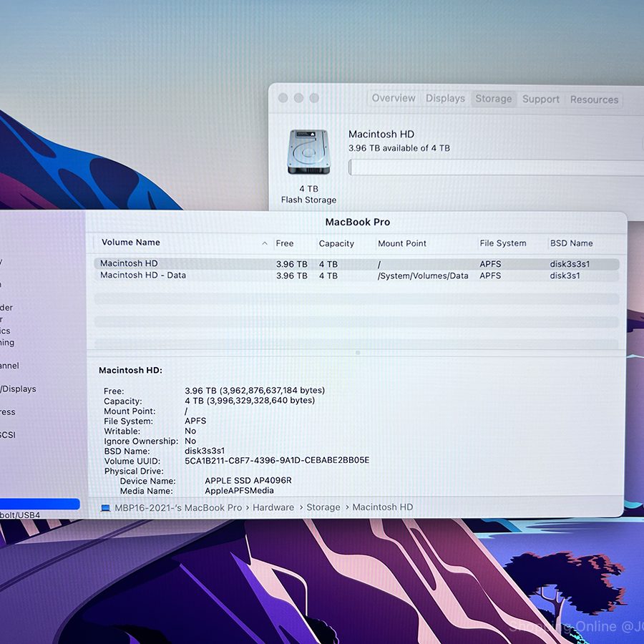Toggle the sort arrow in Volume Name header

pos(265,243)
